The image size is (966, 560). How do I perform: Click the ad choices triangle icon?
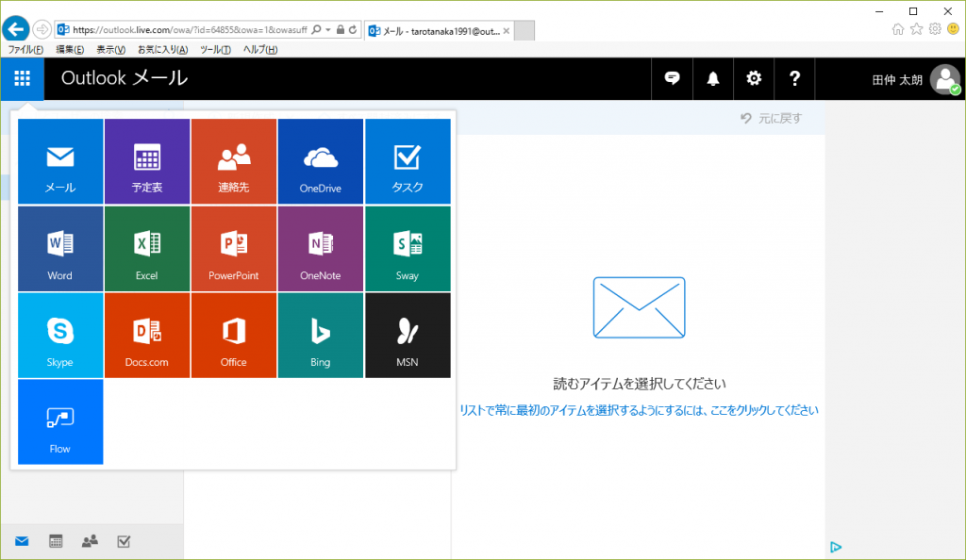coord(836,547)
